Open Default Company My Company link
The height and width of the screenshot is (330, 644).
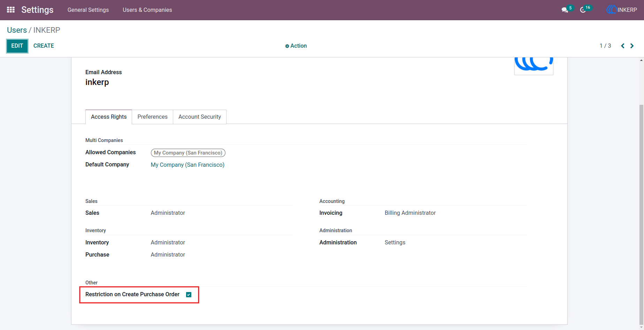click(x=187, y=165)
